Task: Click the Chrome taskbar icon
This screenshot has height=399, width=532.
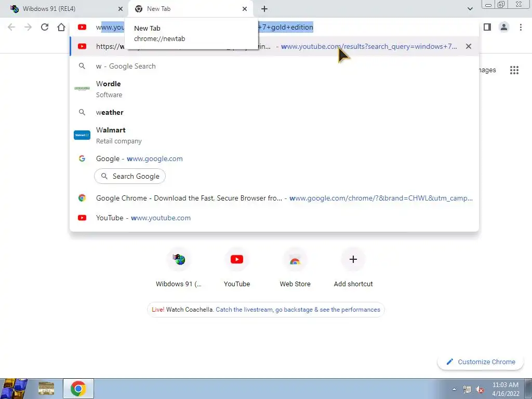Action: tap(78, 389)
